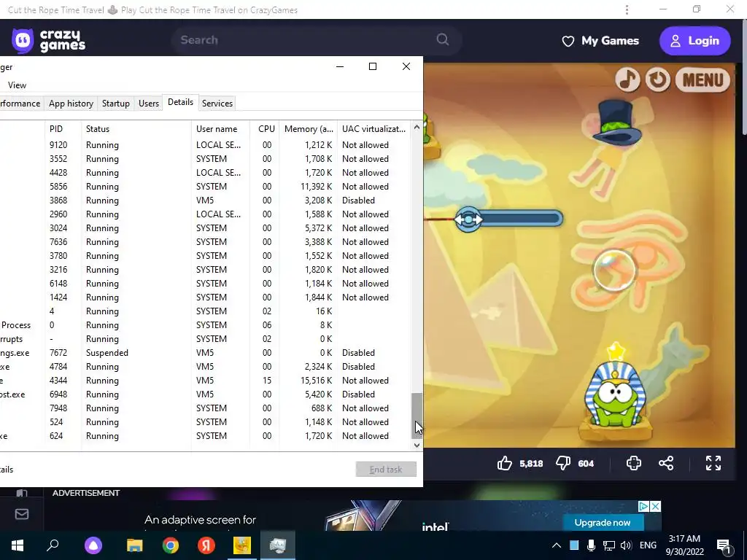
Task: Open notification center icon
Action: (x=723, y=546)
